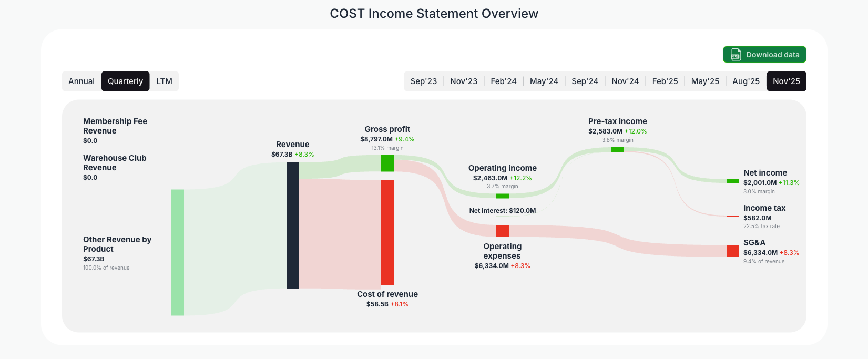Click the Gross profit $8,797.0M value

[376, 139]
